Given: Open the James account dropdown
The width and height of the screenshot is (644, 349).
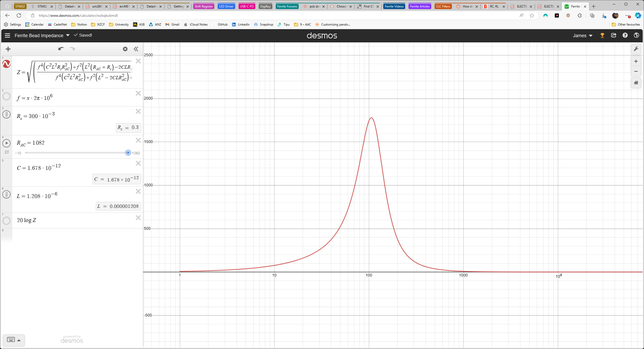Looking at the screenshot, I should [x=583, y=36].
